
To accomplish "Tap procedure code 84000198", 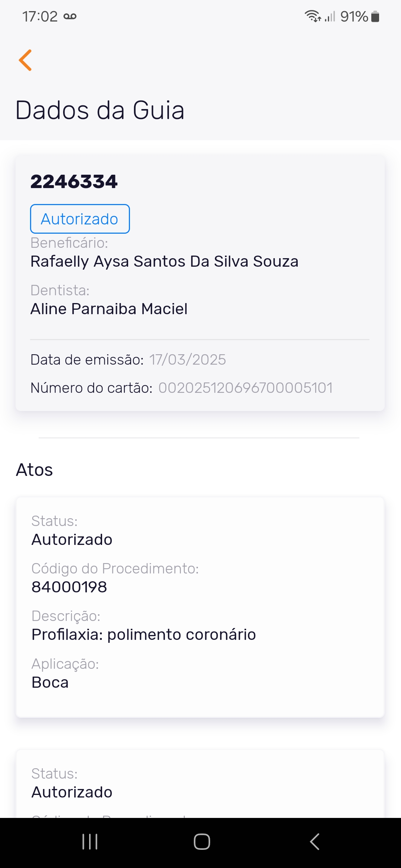I will click(69, 587).
